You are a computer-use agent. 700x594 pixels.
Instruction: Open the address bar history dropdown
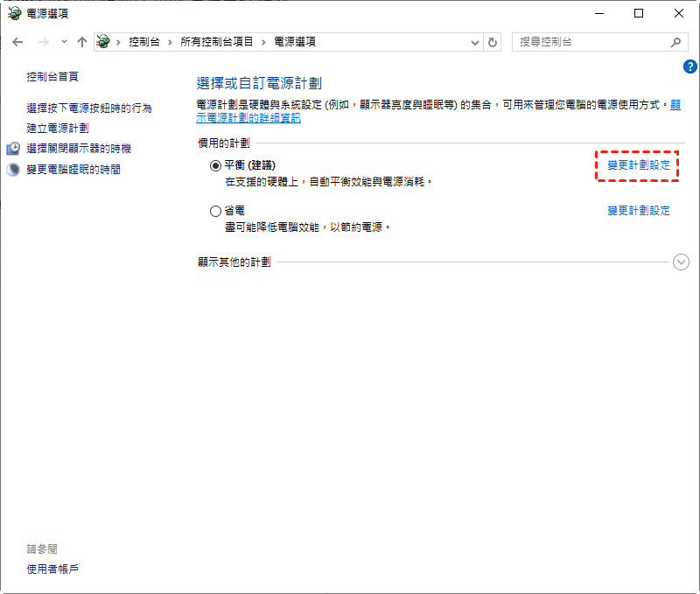click(475, 42)
